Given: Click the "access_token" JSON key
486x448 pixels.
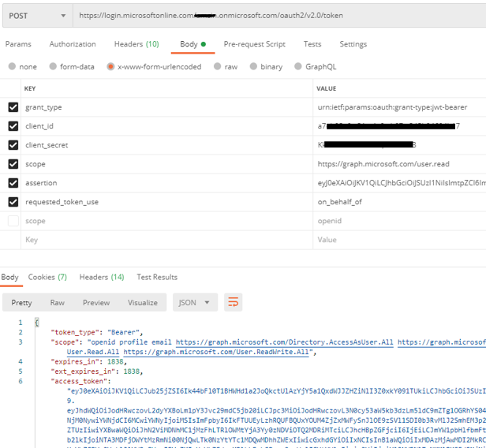Looking at the screenshot, I should pos(80,382).
